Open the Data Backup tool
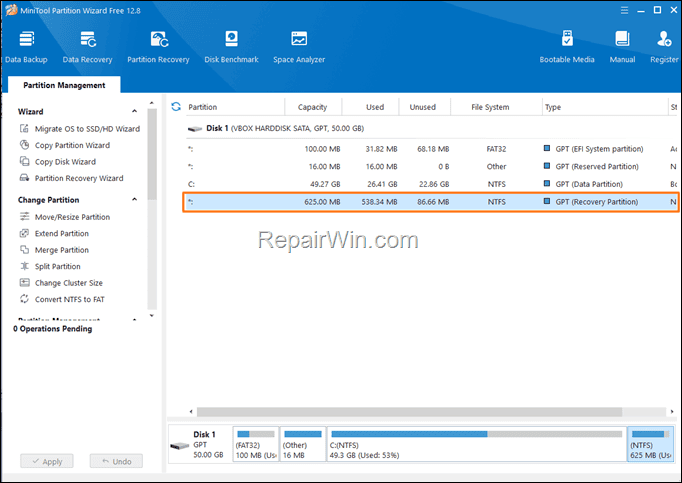Image resolution: width=682 pixels, height=483 pixels. (26, 47)
